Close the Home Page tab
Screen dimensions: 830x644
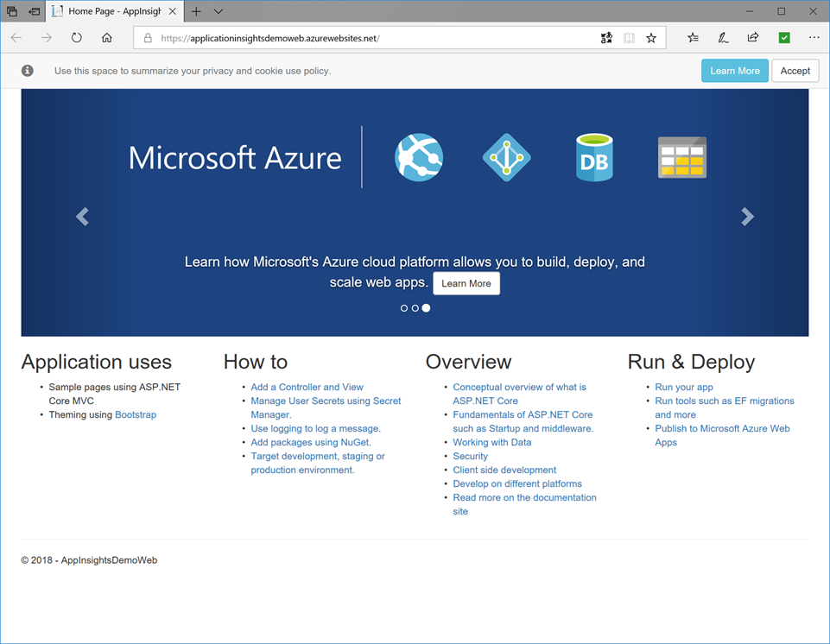[x=173, y=11]
